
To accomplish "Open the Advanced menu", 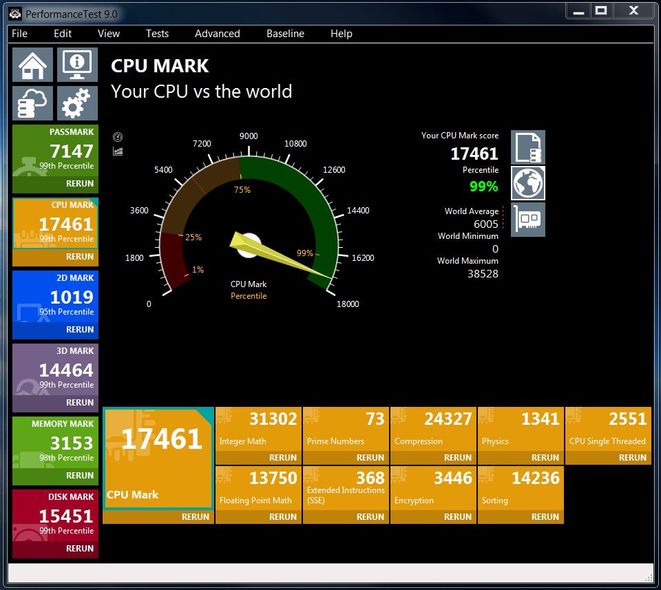I will (217, 34).
